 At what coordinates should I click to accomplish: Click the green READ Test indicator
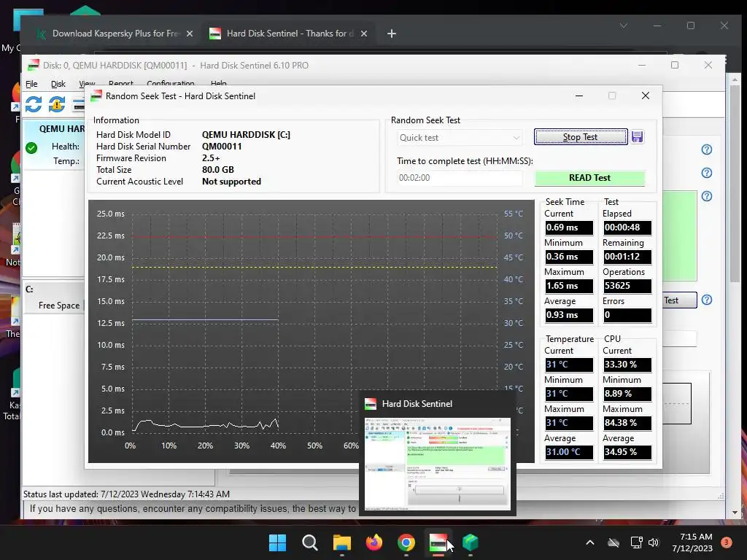click(x=589, y=178)
